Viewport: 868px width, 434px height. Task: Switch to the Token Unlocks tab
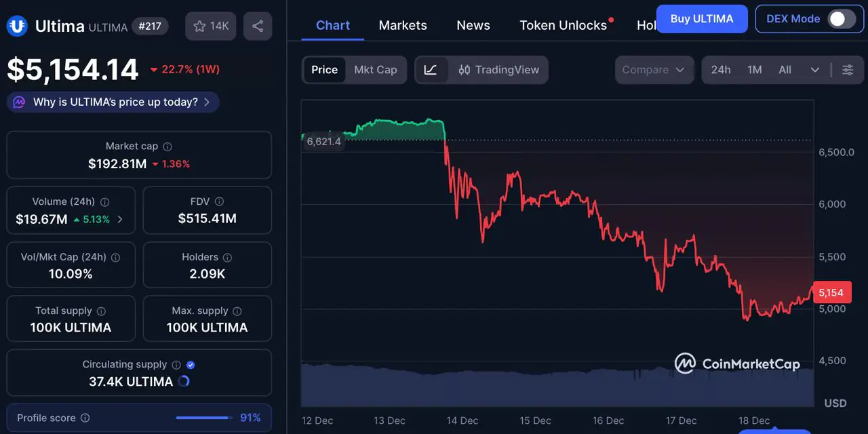[563, 25]
